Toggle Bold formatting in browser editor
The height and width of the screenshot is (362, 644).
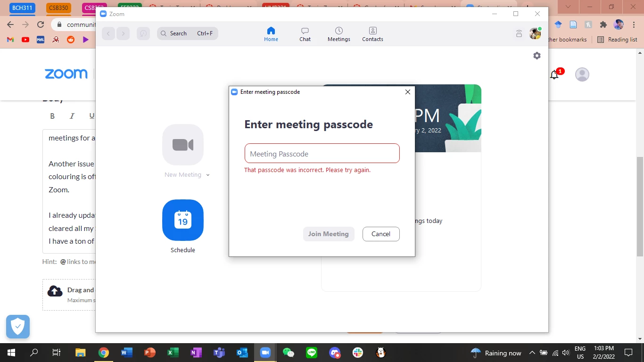click(x=52, y=116)
